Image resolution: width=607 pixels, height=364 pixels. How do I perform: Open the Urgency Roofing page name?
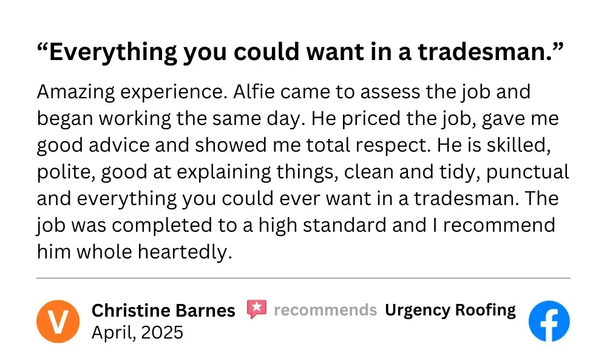(450, 310)
